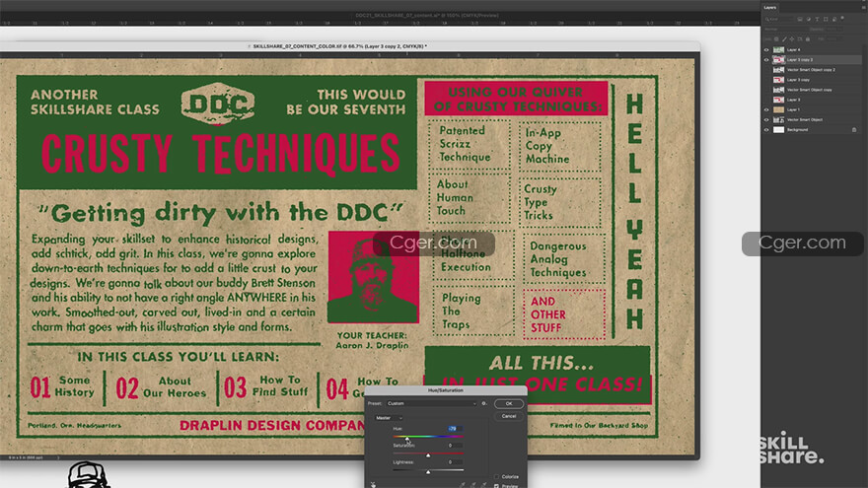This screenshot has height=488, width=868.
Task: Select the Layer 1 layer row
Action: pos(812,109)
